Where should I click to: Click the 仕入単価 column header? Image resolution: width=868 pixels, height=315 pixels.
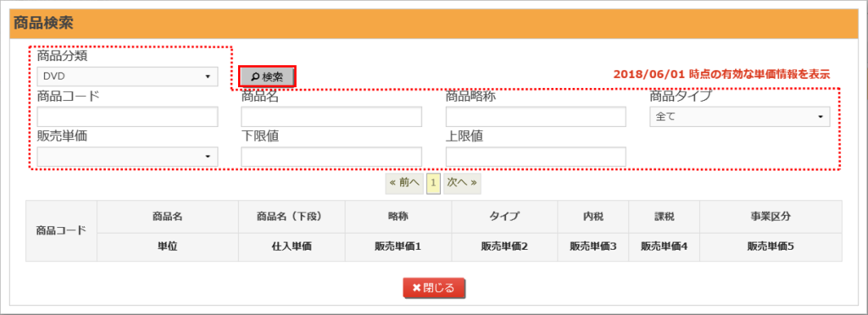pyautogui.click(x=292, y=247)
